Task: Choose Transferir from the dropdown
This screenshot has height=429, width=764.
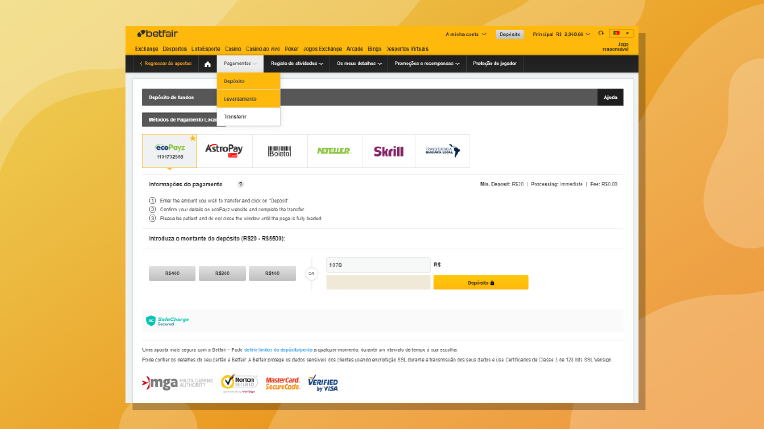Action: [248, 117]
